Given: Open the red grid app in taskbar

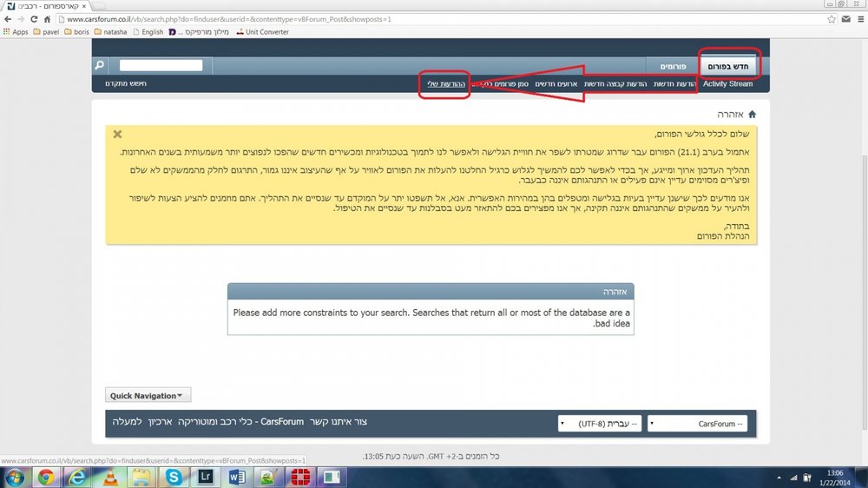Looking at the screenshot, I should (x=300, y=477).
